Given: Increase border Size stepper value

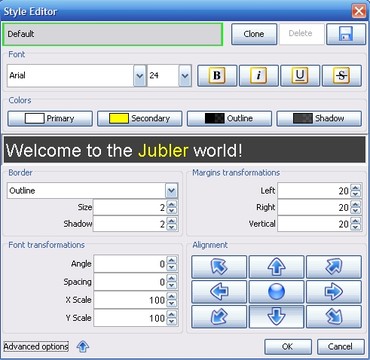Looking at the screenshot, I should [172, 205].
